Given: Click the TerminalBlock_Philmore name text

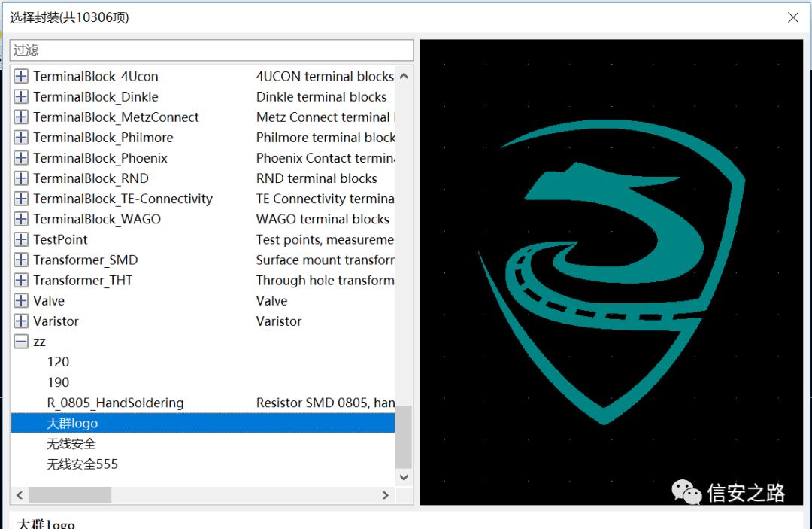Looking at the screenshot, I should pyautogui.click(x=103, y=137).
